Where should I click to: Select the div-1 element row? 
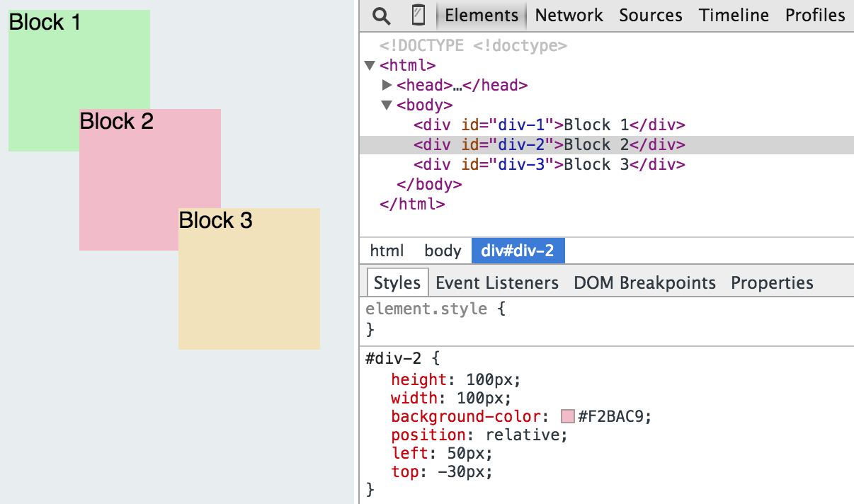[x=607, y=125]
